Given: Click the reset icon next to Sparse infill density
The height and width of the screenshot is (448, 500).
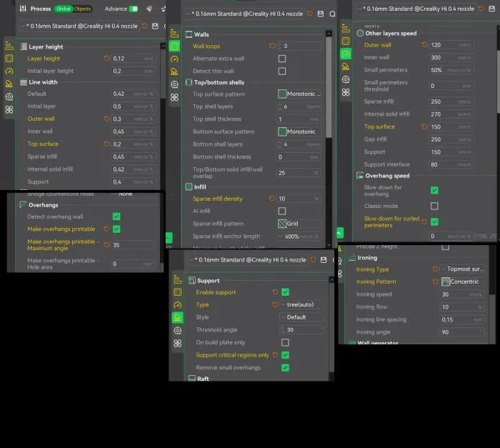Looking at the screenshot, I should tap(271, 199).
